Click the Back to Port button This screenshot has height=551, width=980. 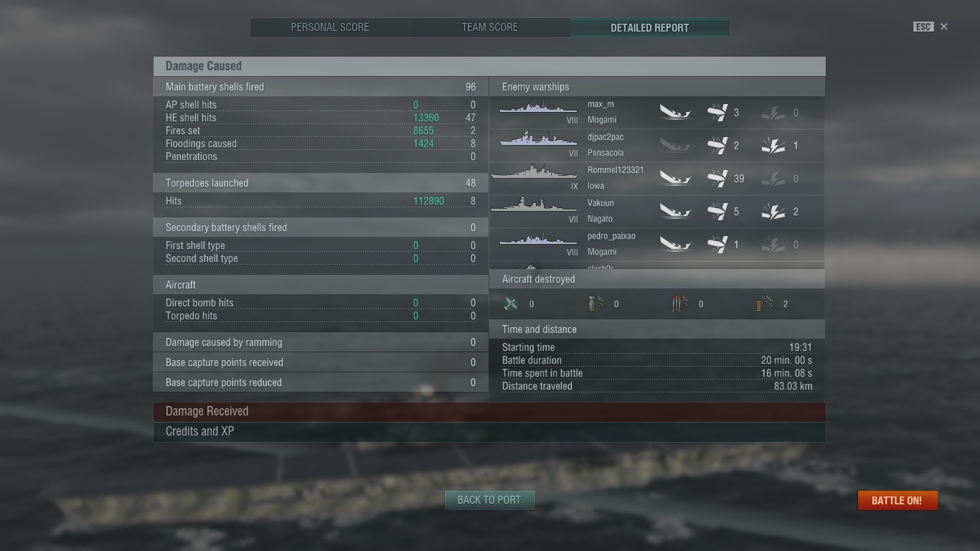click(x=489, y=500)
